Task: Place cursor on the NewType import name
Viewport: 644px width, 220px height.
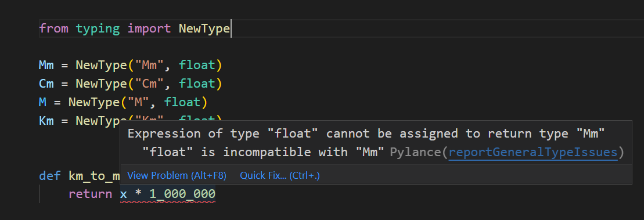Action: [x=204, y=28]
